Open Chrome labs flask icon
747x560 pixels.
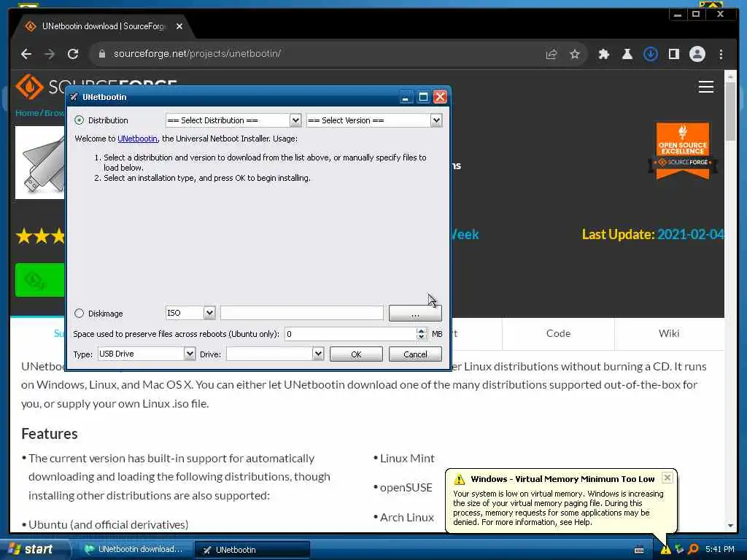627,54
